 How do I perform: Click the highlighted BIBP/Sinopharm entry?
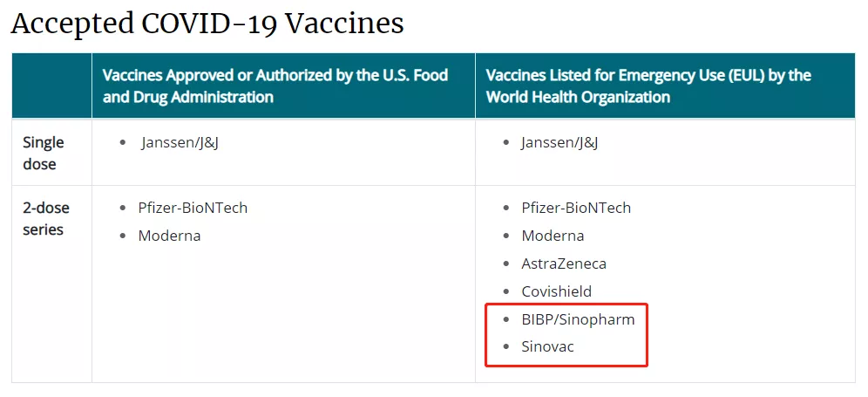pyautogui.click(x=578, y=320)
